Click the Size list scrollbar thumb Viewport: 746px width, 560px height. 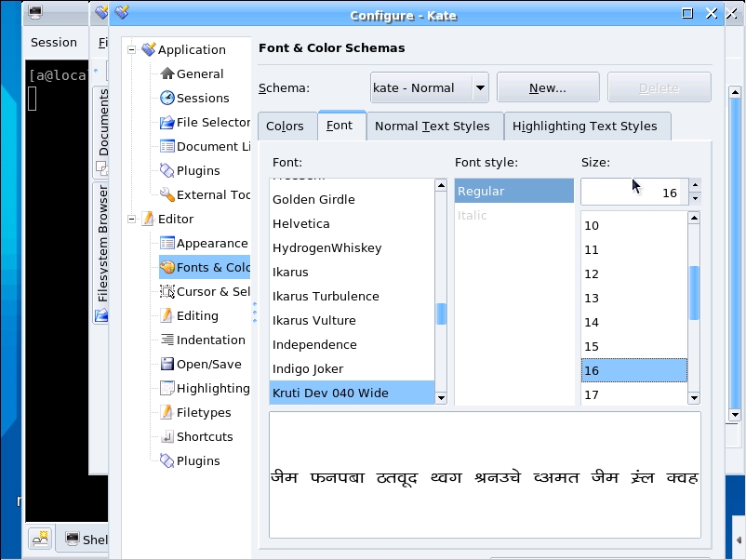click(694, 293)
